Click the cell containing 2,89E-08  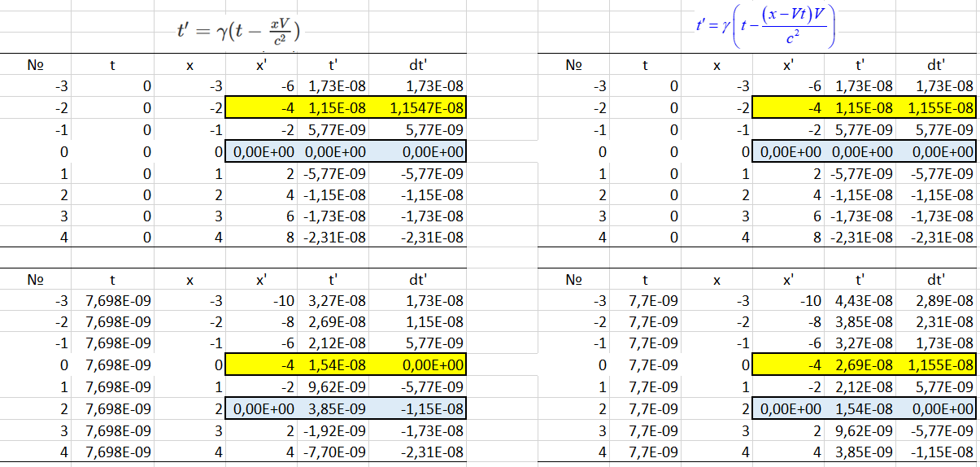coord(941,301)
